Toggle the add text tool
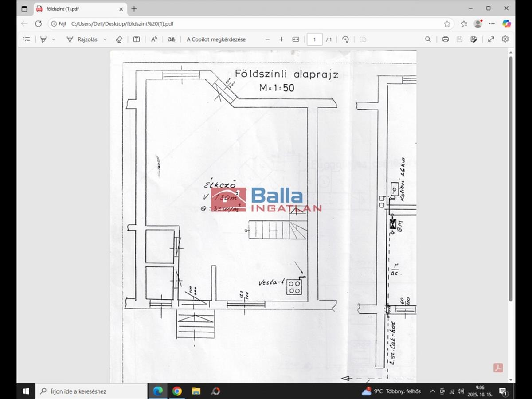The width and height of the screenshot is (532, 399). pyautogui.click(x=137, y=39)
